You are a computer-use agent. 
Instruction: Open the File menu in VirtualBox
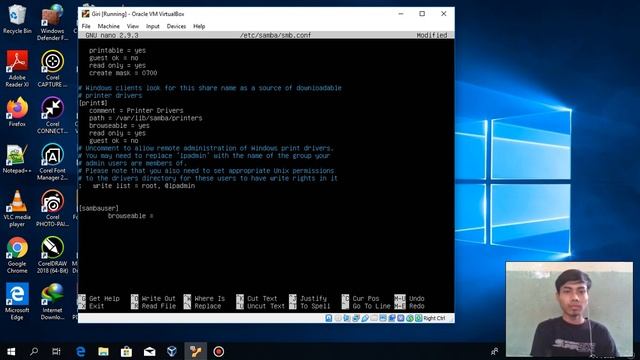86,26
